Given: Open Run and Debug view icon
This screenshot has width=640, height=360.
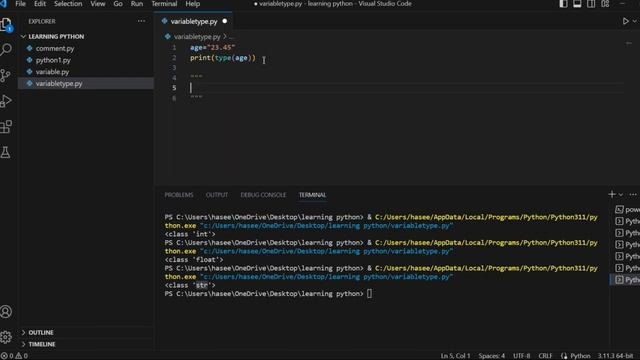Looking at the screenshot, I should (x=6, y=101).
